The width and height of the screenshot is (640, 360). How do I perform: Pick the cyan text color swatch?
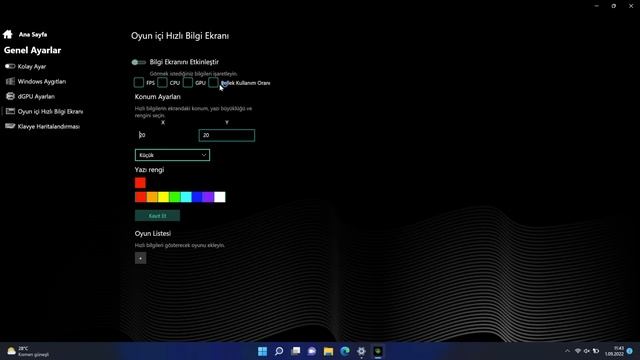(186, 197)
